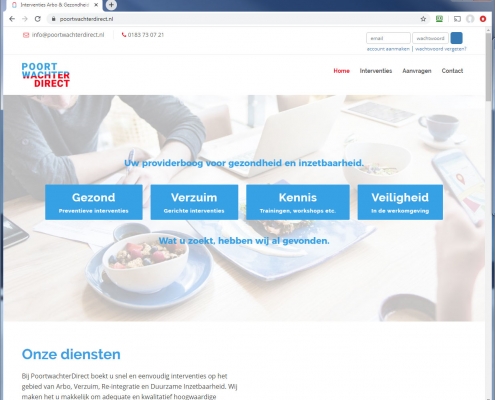This screenshot has height=400, width=495.
Task: Close the Interventies Arbo & Gezondheid tab
Action: tap(96, 5)
